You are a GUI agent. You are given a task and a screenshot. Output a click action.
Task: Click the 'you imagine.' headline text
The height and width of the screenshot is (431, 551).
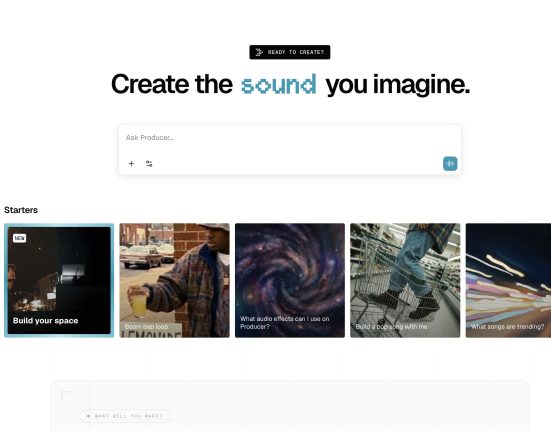pyautogui.click(x=398, y=85)
